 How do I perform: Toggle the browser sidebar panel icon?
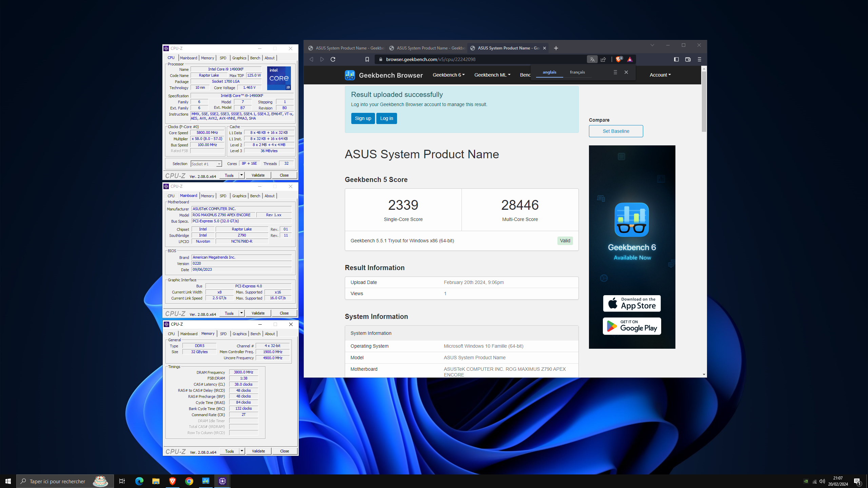click(676, 59)
